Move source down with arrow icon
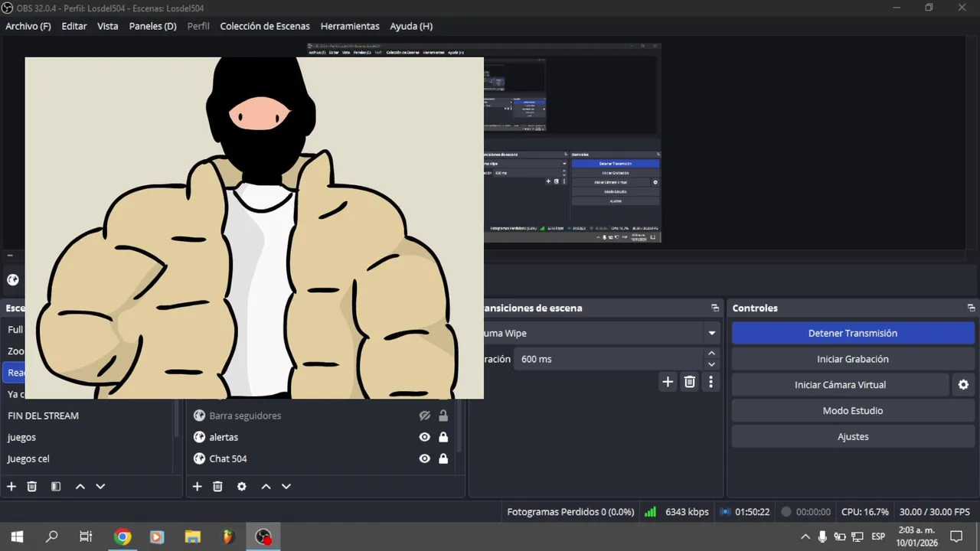Screen dimensions: 980x551 point(286,487)
